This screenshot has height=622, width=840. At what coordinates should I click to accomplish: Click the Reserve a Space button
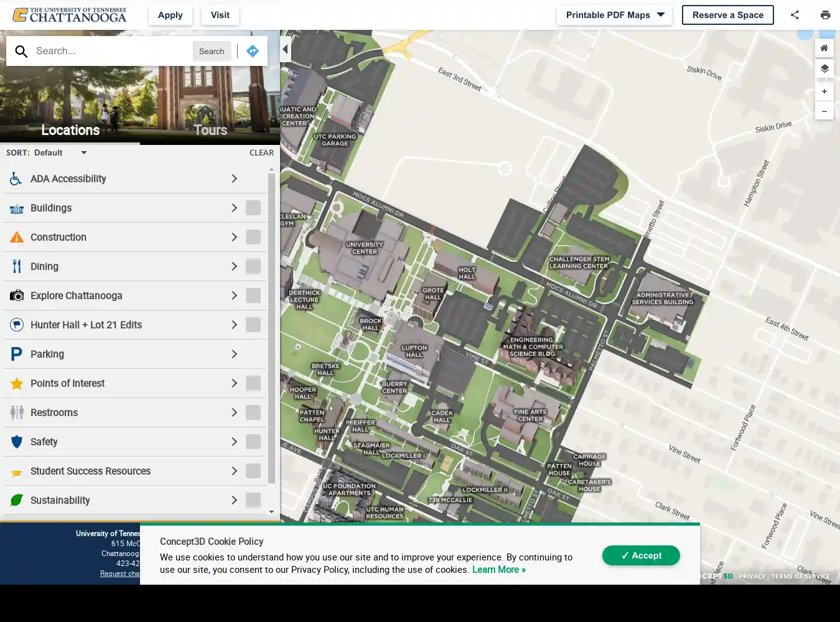pos(728,15)
